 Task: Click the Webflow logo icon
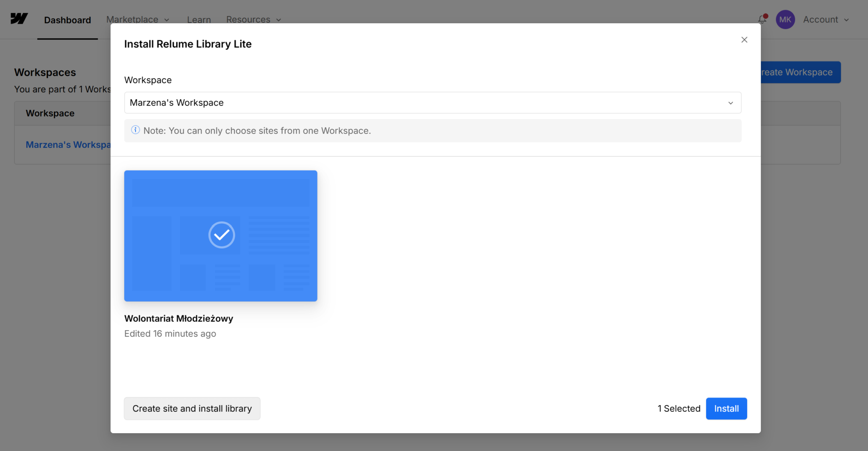[x=19, y=19]
